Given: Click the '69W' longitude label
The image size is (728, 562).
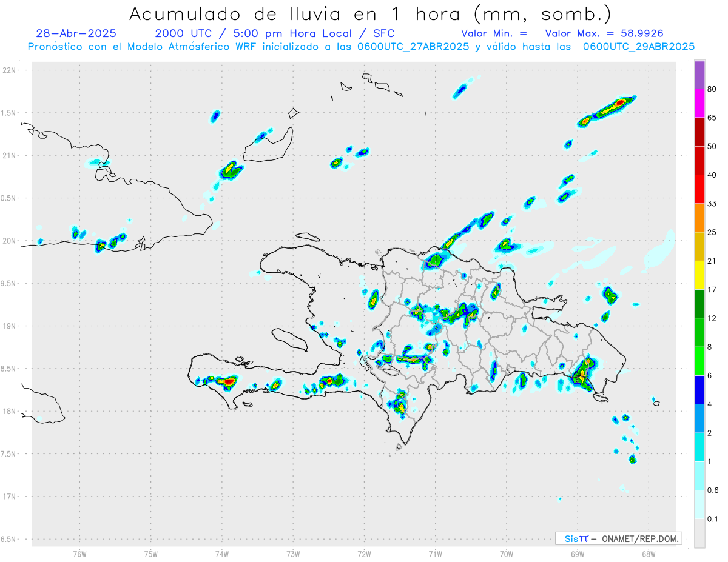Looking at the screenshot, I should pos(578,554).
